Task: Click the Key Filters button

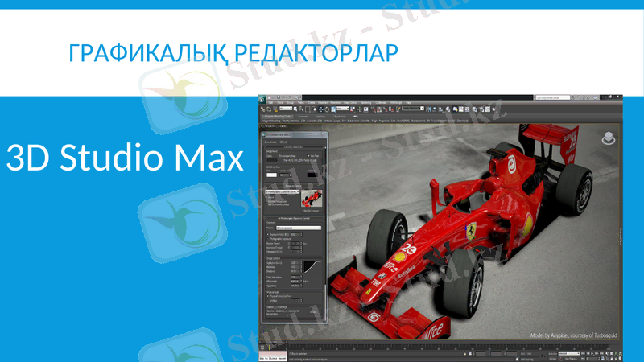Action: 572,359
